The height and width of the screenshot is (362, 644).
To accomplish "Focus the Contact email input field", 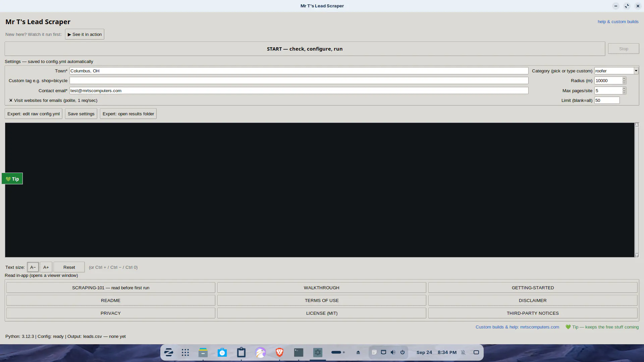I will 299,90.
